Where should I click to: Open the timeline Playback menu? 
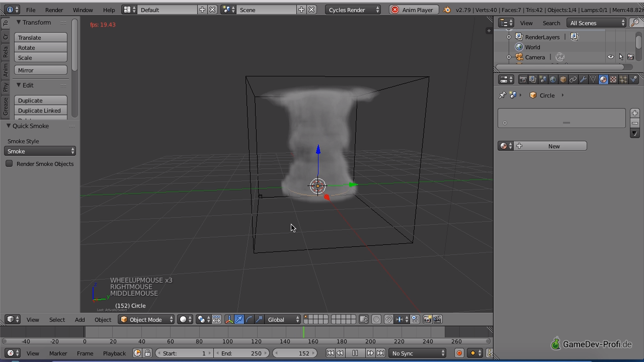(x=114, y=353)
